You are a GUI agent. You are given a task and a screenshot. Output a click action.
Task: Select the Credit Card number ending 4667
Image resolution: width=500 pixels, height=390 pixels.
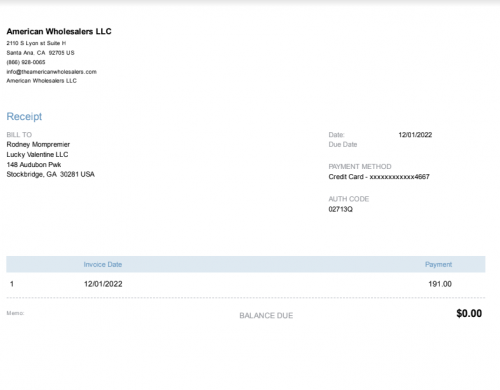pos(379,177)
